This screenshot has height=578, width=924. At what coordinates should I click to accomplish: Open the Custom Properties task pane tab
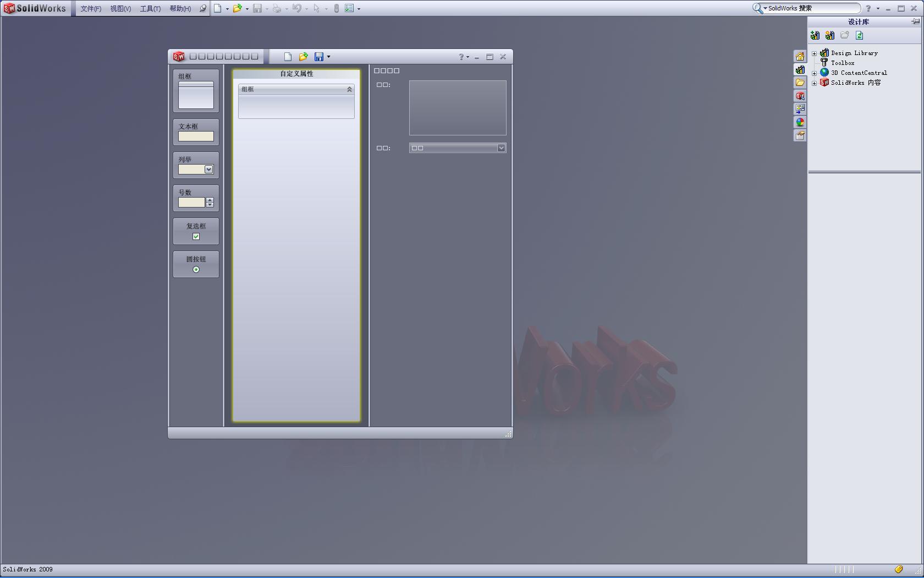point(800,135)
